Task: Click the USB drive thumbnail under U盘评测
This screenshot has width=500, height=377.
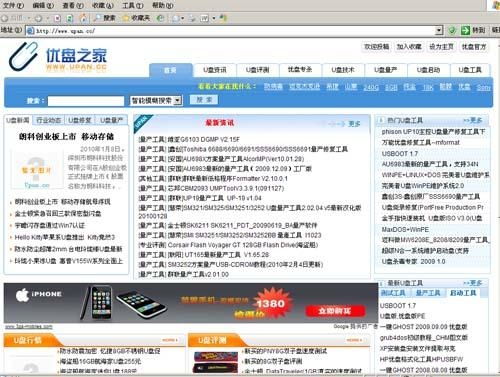Action: pyautogui.click(x=216, y=362)
